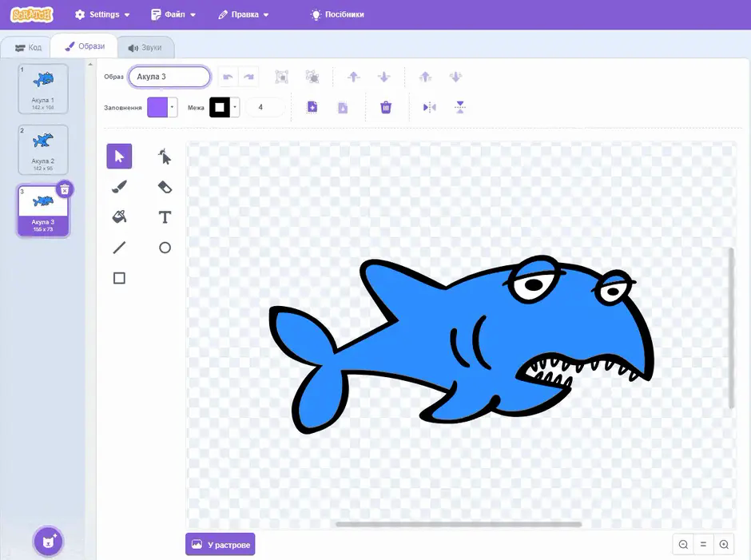Select the Text tool
Image resolution: width=751 pixels, height=560 pixels.
[x=165, y=217]
